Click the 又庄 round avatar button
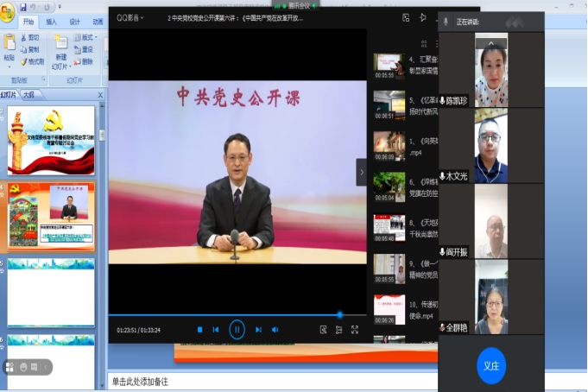 coord(491,365)
